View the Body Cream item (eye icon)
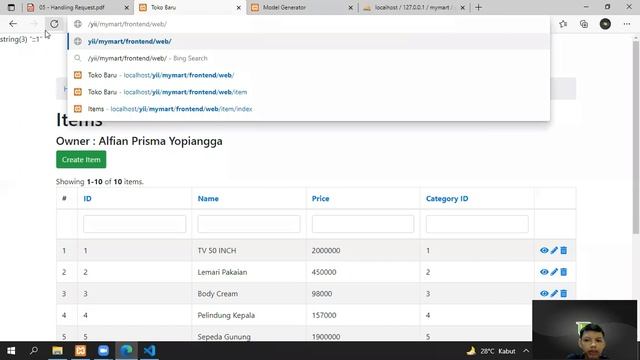This screenshot has height=360, width=640. pyautogui.click(x=544, y=293)
